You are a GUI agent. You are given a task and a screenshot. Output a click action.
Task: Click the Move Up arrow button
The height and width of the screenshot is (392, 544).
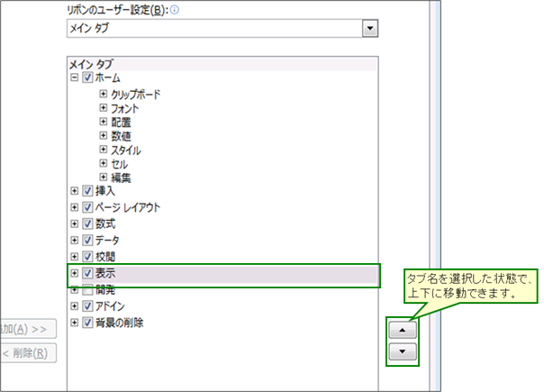(x=403, y=328)
